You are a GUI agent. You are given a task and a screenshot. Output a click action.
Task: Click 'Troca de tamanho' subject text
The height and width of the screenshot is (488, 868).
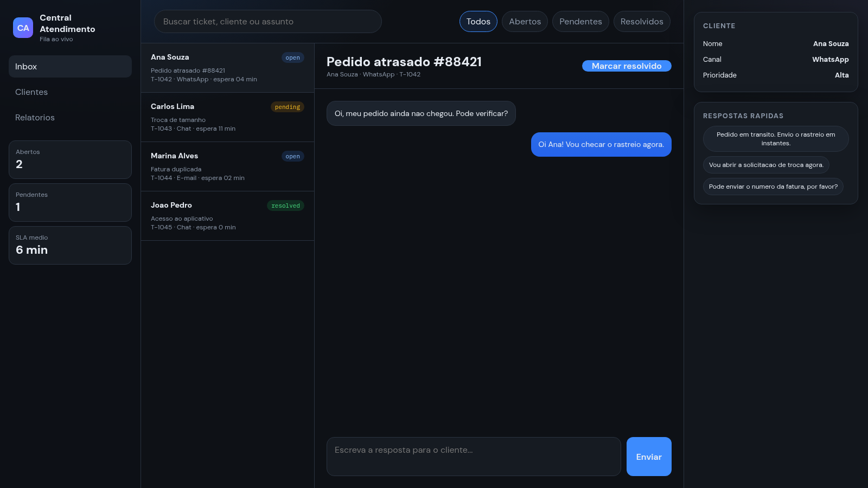tap(178, 120)
